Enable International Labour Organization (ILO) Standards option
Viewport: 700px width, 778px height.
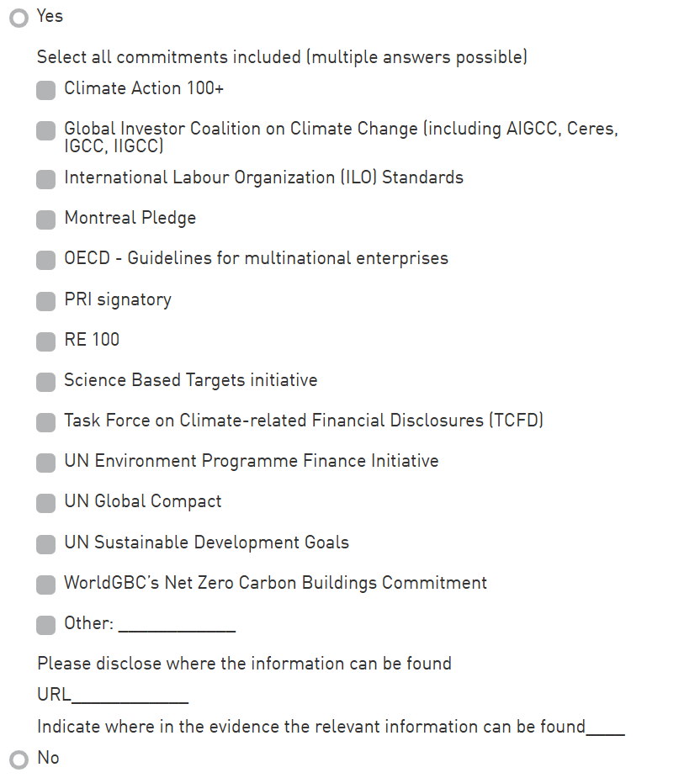[46, 179]
